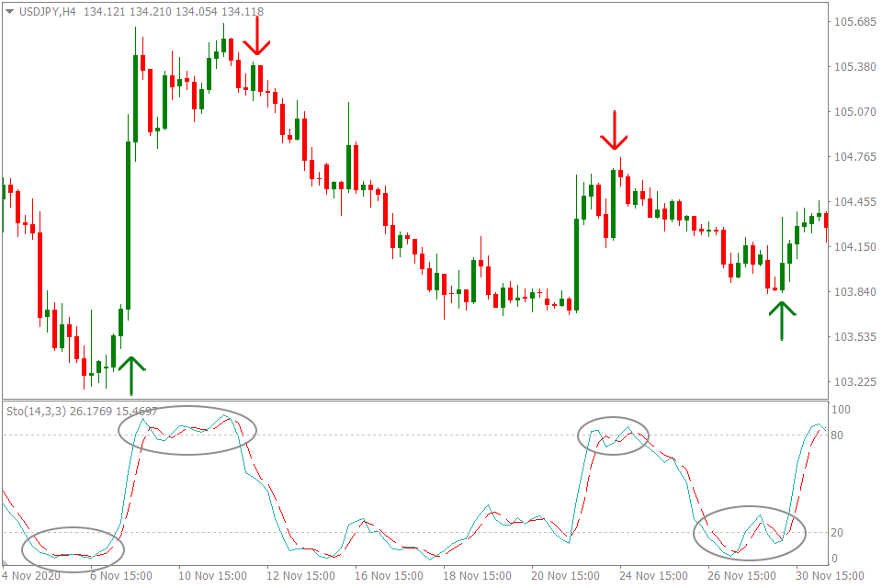Select the open price value 134.121
Viewport: 882px width, 588px height.
click(x=105, y=11)
